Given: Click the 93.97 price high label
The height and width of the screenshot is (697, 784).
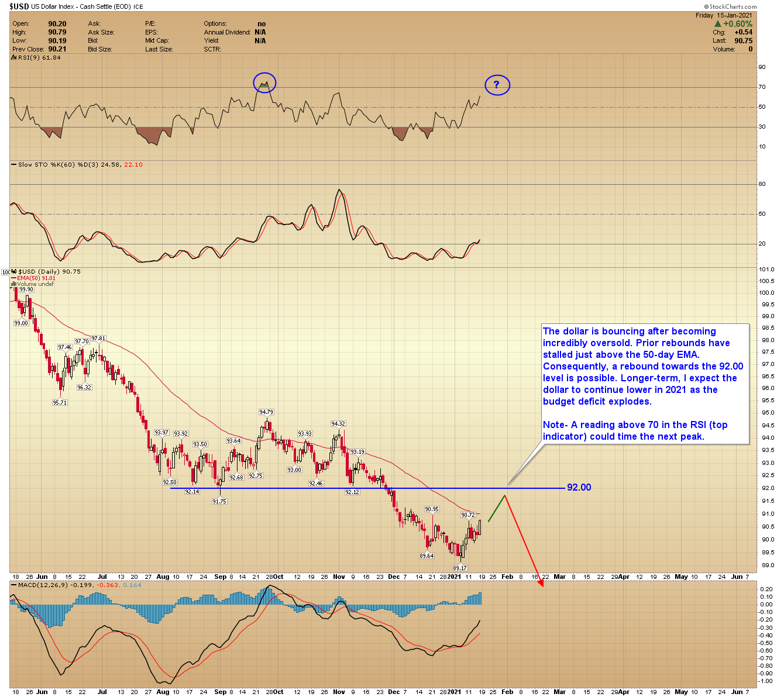Looking at the screenshot, I should [x=161, y=433].
